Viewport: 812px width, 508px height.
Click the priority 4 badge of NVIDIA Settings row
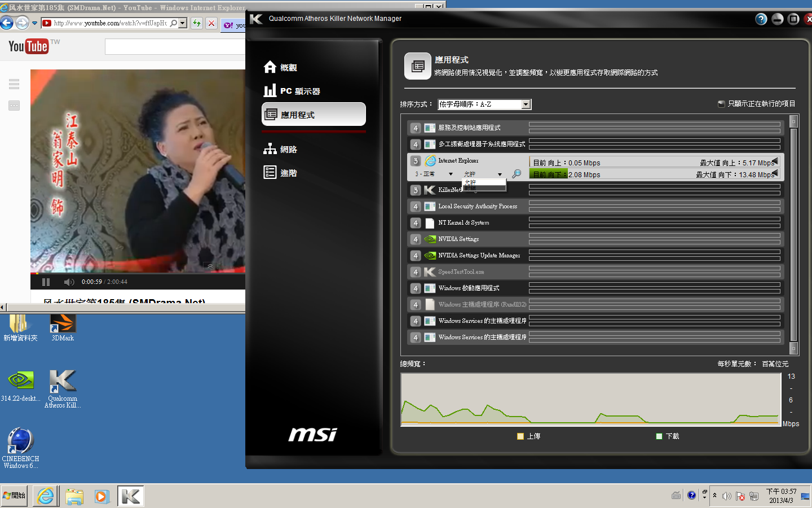pyautogui.click(x=416, y=239)
